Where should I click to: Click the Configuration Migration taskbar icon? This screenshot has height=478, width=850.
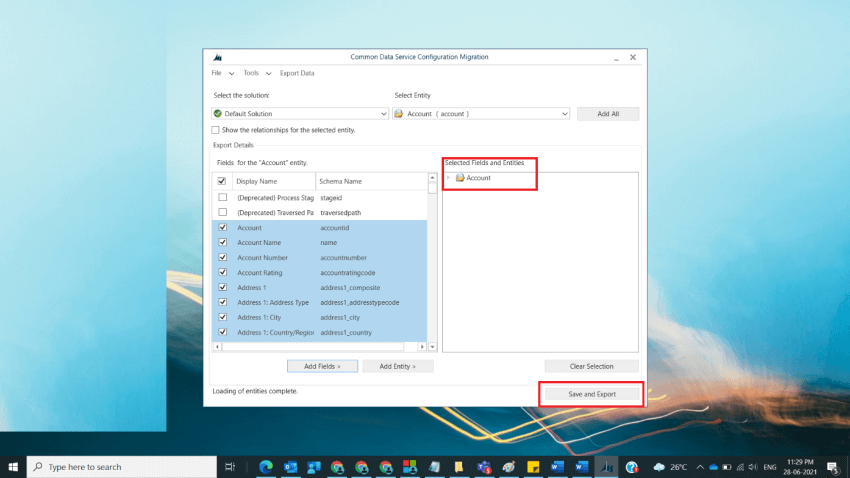coord(607,467)
